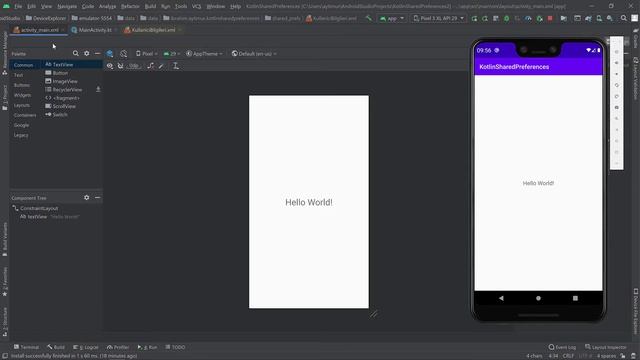Open the TODO tool window
The height and width of the screenshot is (360, 640).
tap(175, 347)
